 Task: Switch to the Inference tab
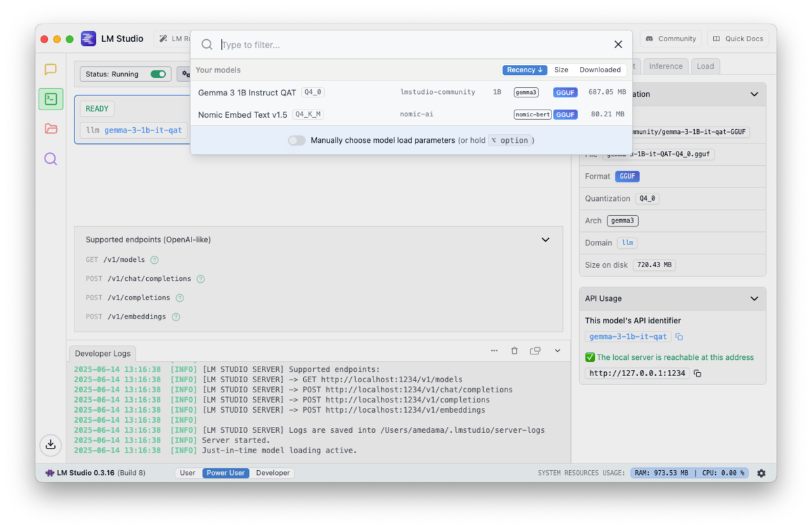point(666,66)
